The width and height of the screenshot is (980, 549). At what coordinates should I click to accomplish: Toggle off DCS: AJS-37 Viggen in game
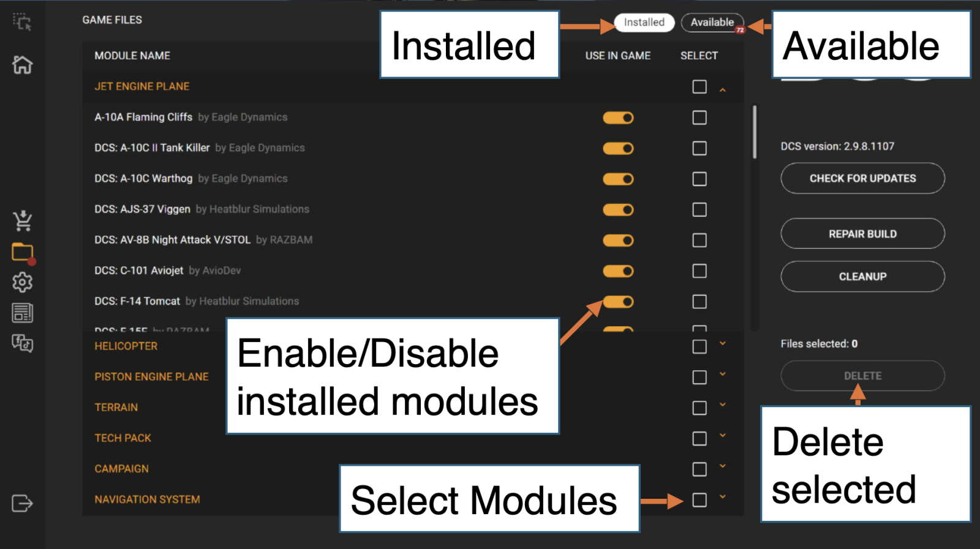coord(618,210)
